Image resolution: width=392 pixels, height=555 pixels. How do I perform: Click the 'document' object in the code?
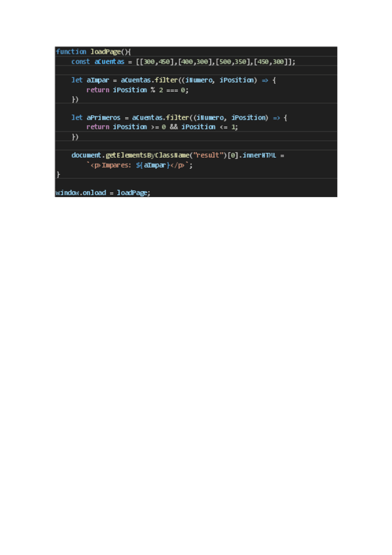[x=86, y=155]
